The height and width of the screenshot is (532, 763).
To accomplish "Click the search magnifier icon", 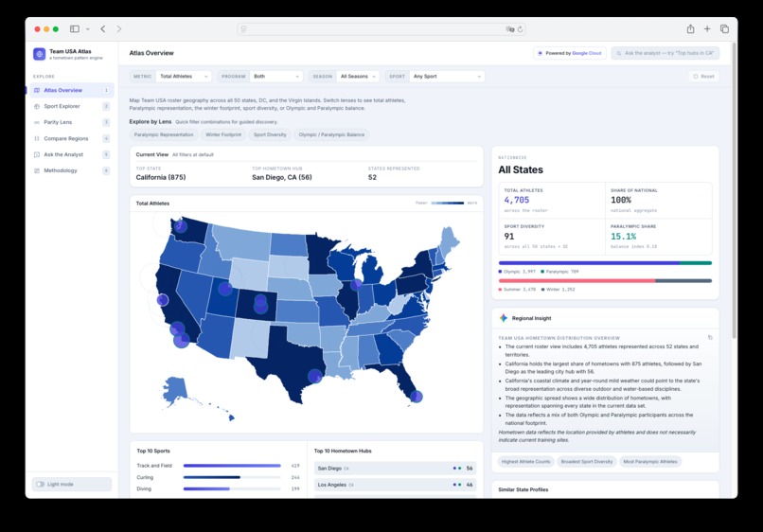I will click(619, 53).
